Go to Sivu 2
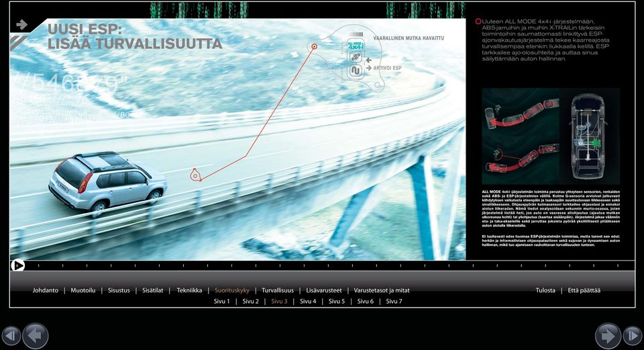 (x=250, y=302)
